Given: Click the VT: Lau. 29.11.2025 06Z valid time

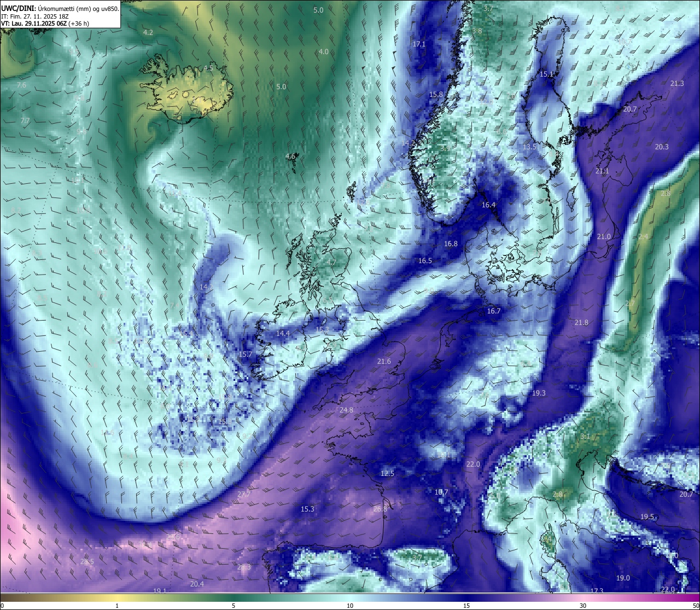Looking at the screenshot, I should coord(45,24).
